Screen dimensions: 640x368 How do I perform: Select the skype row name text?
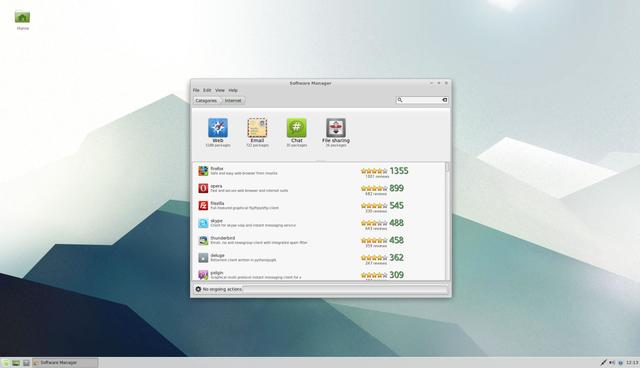[x=216, y=221]
